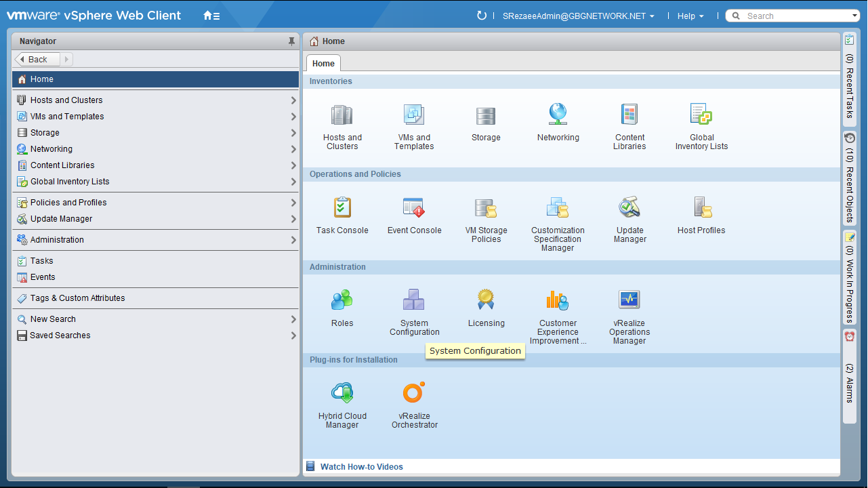This screenshot has height=488, width=868.
Task: Click the Update Manager icon in Operations
Action: 629,208
